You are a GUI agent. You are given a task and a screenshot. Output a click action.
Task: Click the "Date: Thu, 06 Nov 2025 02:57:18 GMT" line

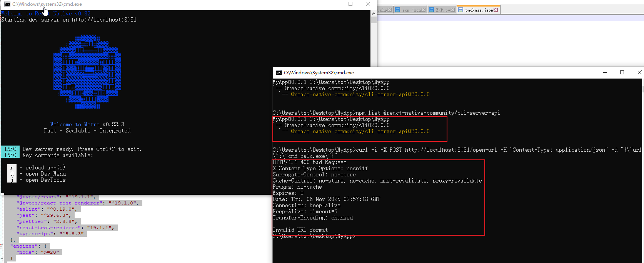pos(326,199)
